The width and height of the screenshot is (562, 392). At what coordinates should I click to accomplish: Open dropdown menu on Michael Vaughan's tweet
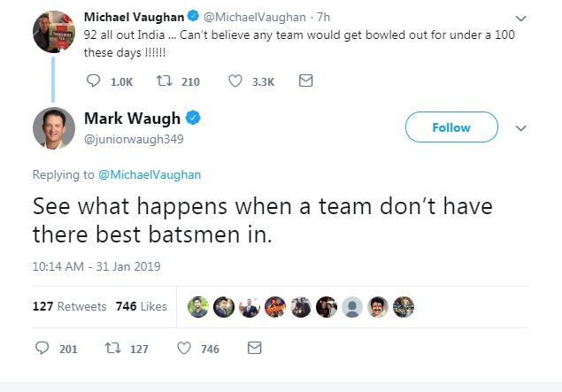click(x=520, y=18)
